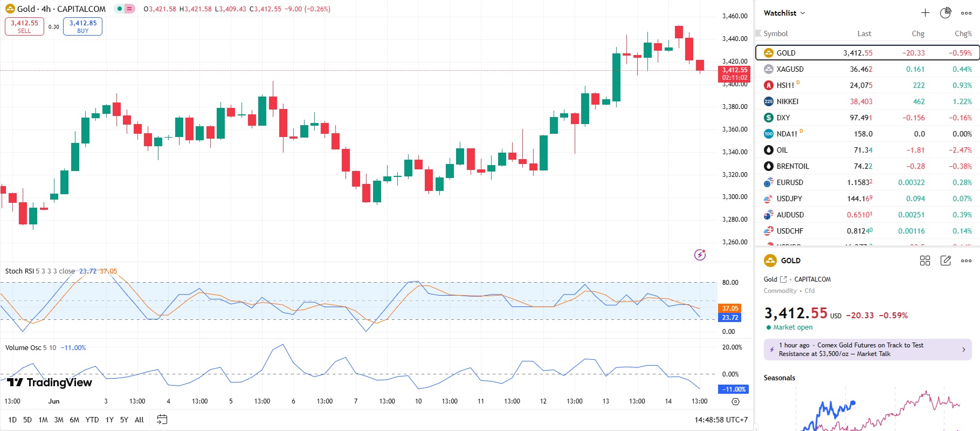980x431 pixels.
Task: Sort the watchlist by Chg% column header
Action: click(x=963, y=33)
